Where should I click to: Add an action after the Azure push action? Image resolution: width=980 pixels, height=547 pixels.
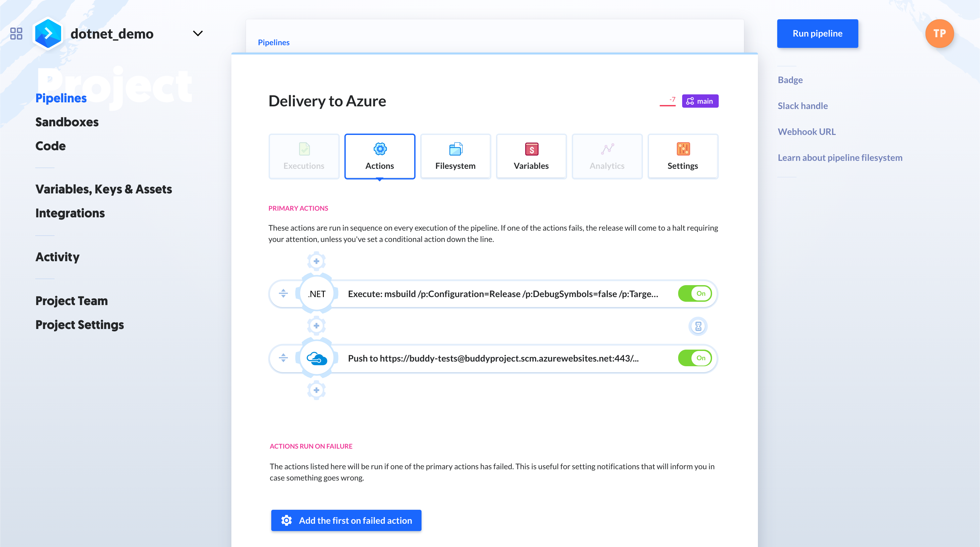click(x=316, y=390)
